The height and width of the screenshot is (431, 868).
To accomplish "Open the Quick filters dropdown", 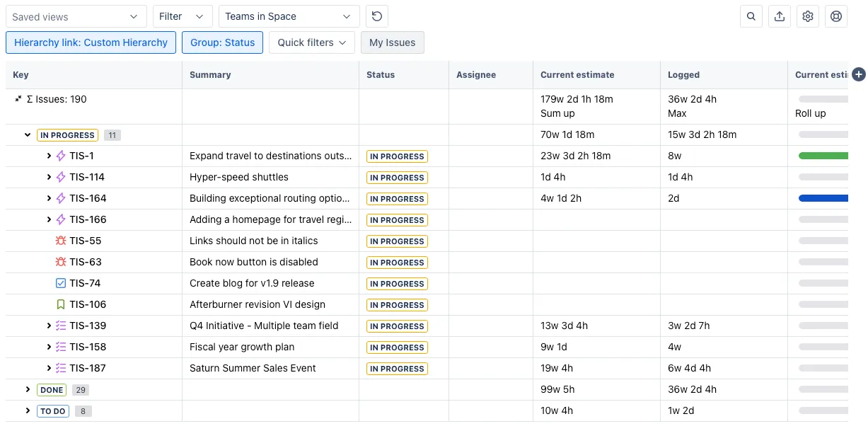I will tap(312, 42).
